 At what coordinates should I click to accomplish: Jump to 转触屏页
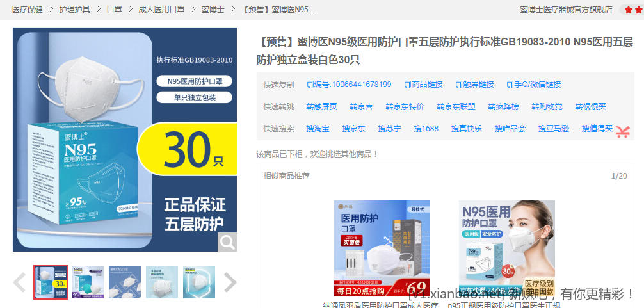click(x=321, y=107)
